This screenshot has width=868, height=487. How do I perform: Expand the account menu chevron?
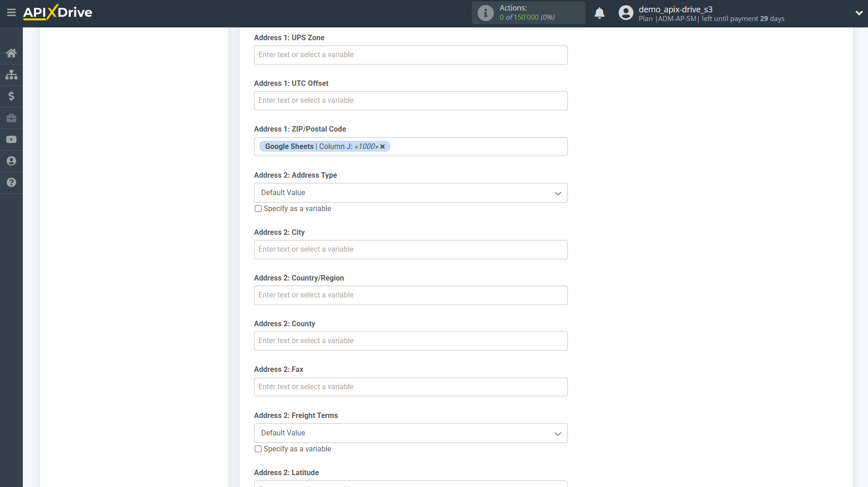tap(859, 13)
